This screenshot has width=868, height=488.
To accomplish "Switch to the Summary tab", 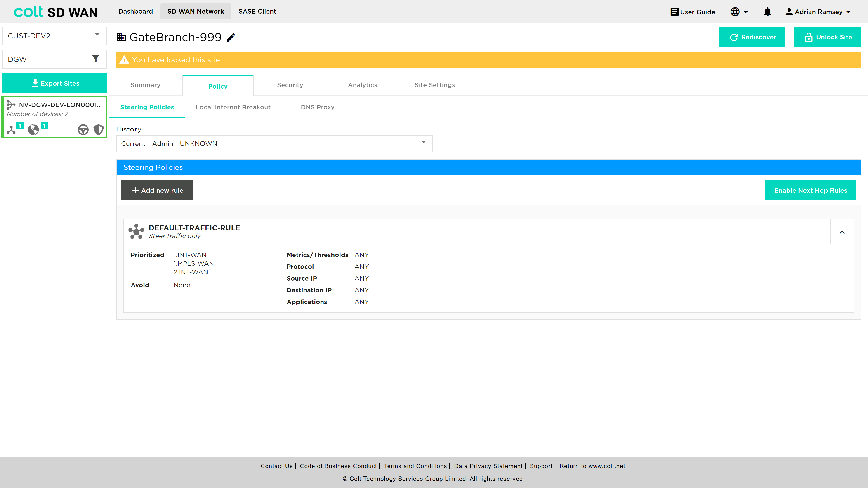I will click(146, 85).
